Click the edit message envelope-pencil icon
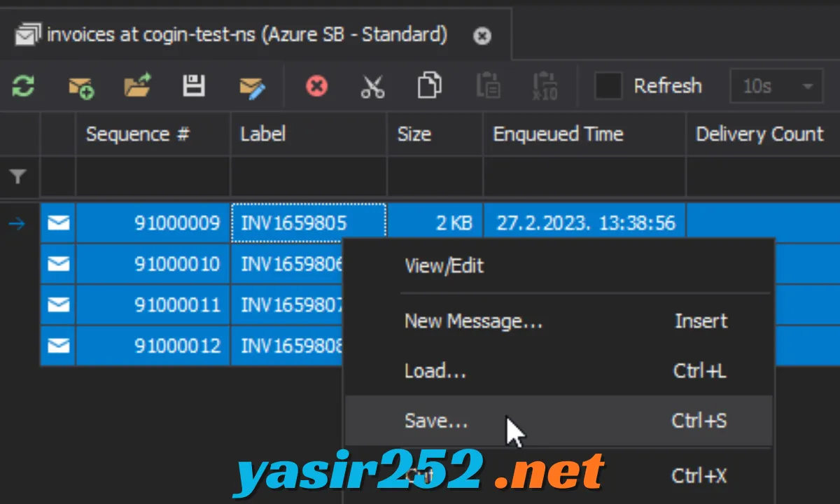 252,87
